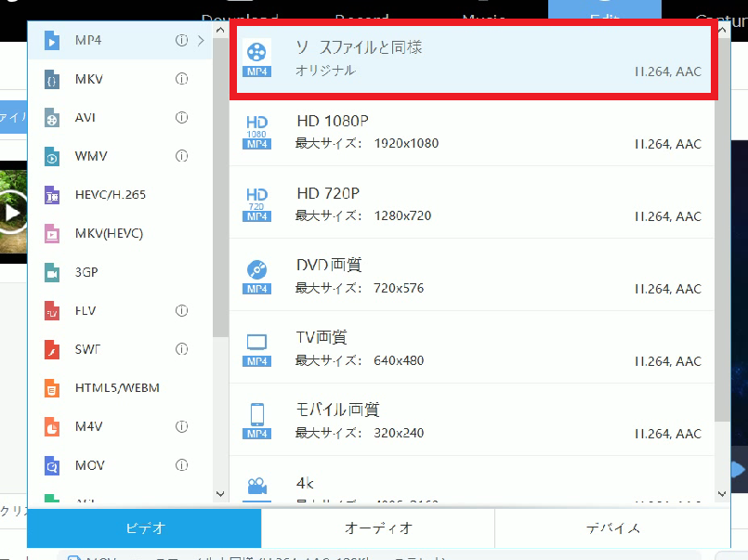Click the モバイル画質 phone icon
Screen dimensions: 748x560
(x=256, y=420)
